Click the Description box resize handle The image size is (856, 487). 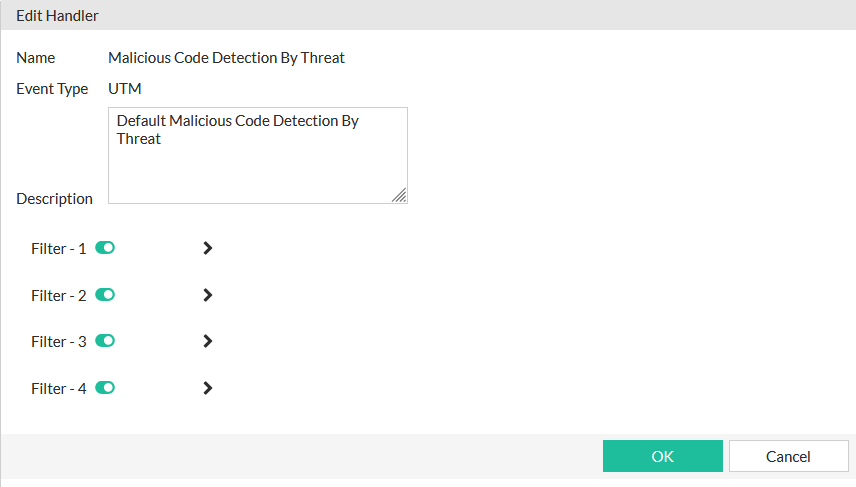point(400,196)
